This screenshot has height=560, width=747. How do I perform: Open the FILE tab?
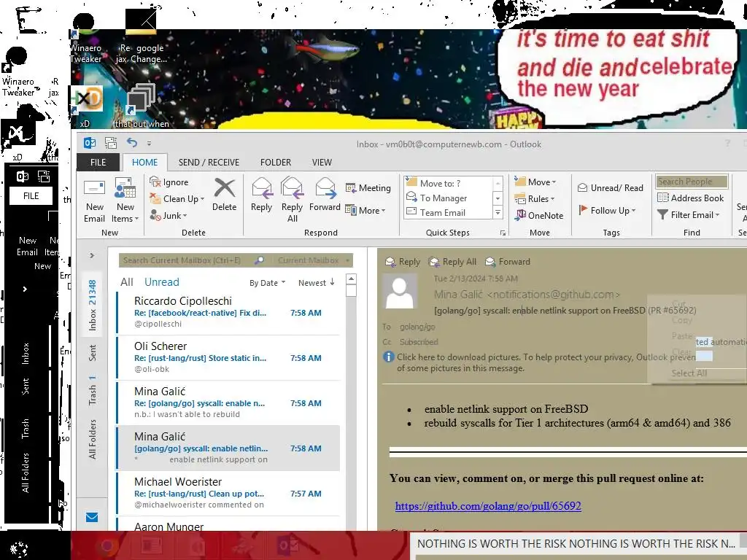[98, 163]
